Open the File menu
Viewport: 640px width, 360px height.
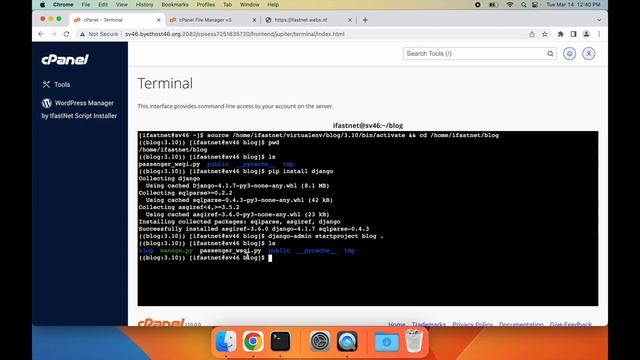(86, 4)
